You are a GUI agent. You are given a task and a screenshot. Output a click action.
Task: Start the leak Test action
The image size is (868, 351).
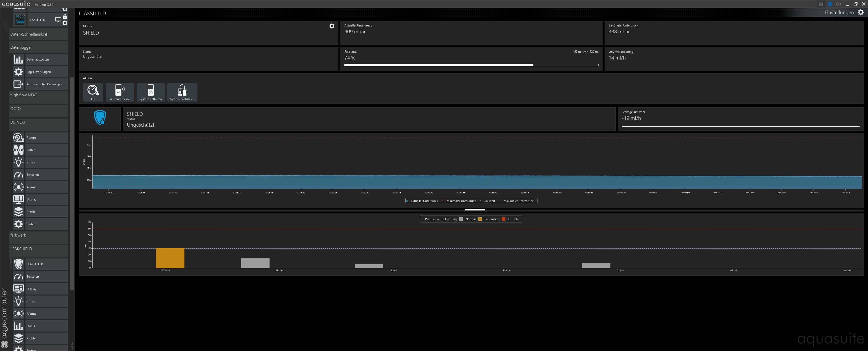[93, 92]
